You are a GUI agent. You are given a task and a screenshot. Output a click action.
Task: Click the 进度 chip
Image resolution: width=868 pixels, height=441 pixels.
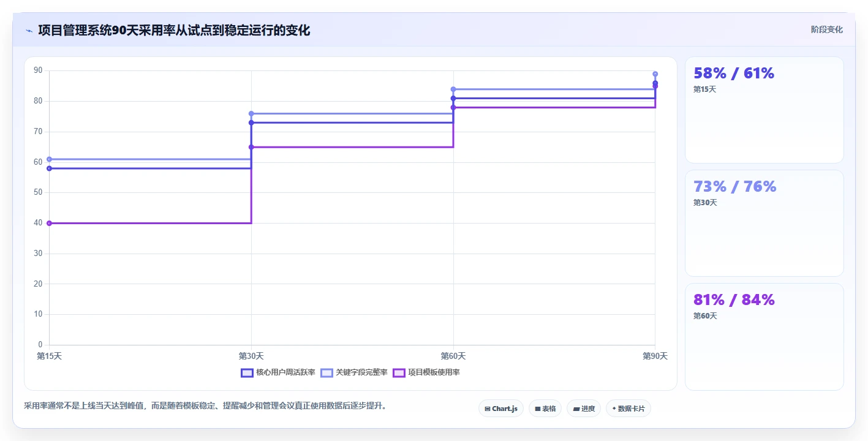point(584,409)
